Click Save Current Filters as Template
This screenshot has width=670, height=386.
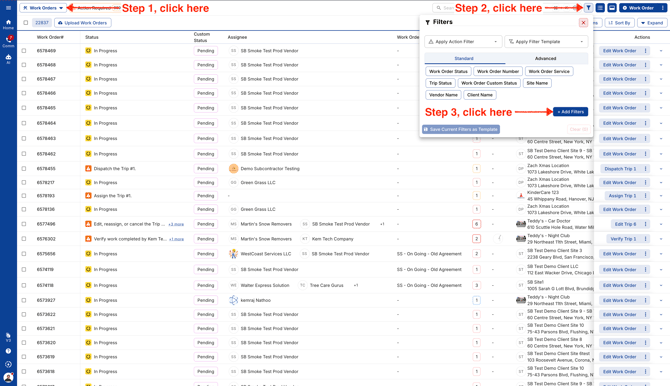pyautogui.click(x=461, y=129)
